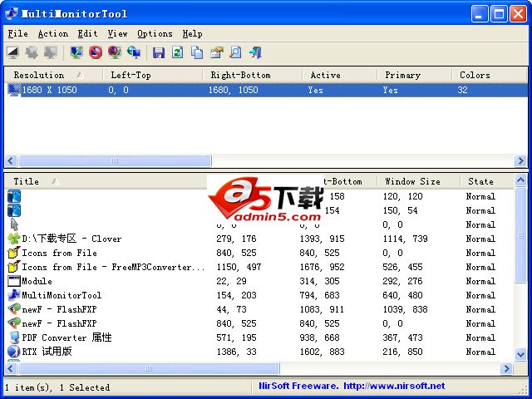Sort monitors by Resolution column header

[53, 75]
